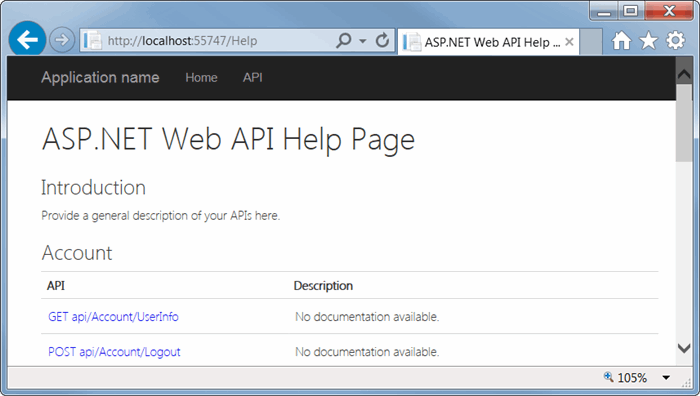Open the GET api/Account/UserInfo link
Viewport: 700px width, 396px height.
point(113,317)
